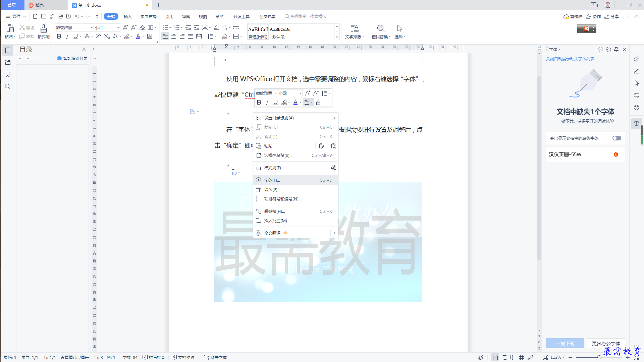The height and width of the screenshot is (362, 644).
Task: Choose 段落(P)... in context menu
Action: 295,189
